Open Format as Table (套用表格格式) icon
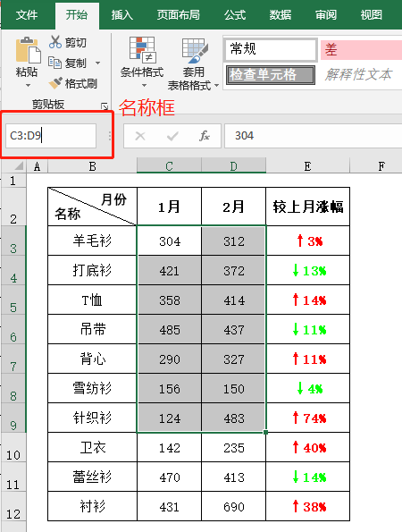Screen dimensions: 402x532 click(194, 51)
